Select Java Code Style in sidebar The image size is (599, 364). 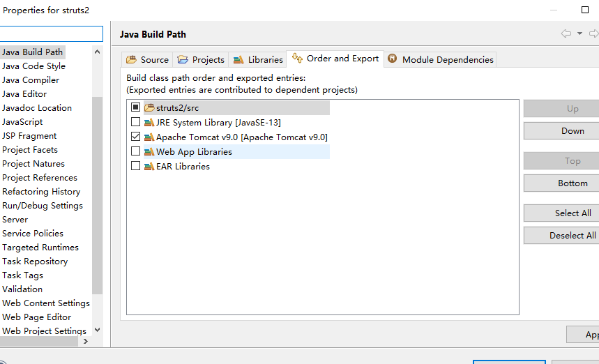pyautogui.click(x=33, y=66)
